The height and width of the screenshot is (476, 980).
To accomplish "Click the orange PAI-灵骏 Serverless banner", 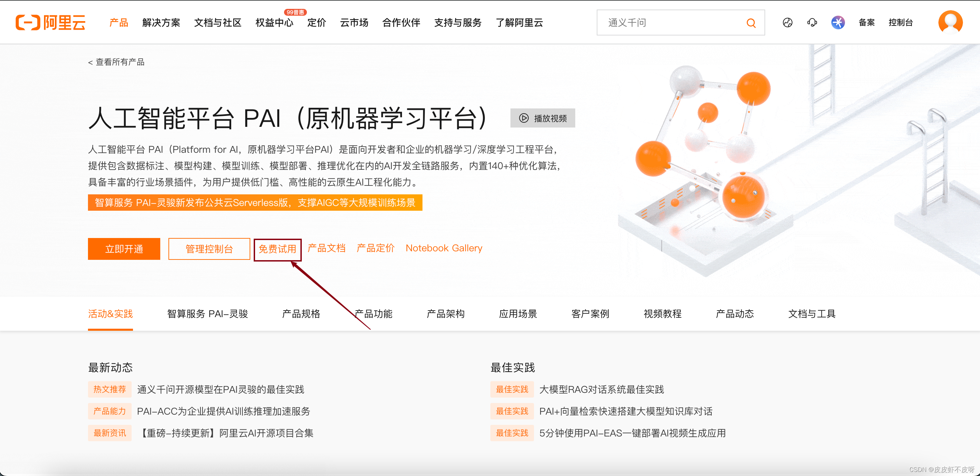I will [255, 203].
